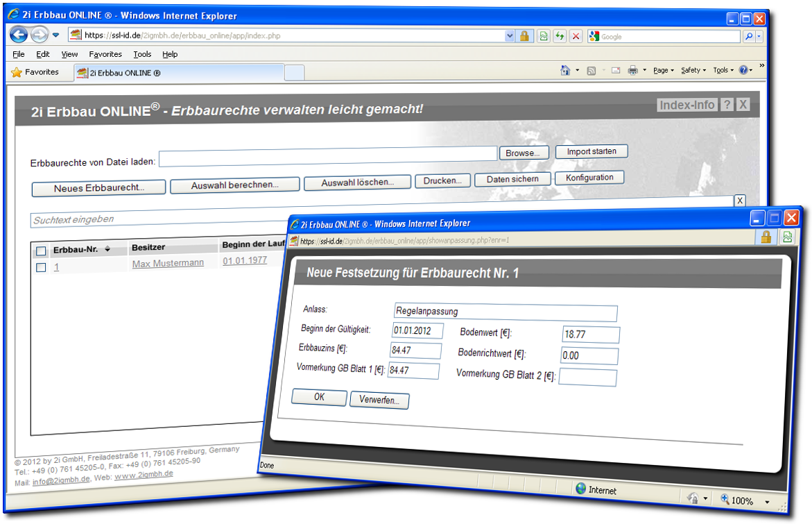
Task: Click the Read Mail envelope icon
Action: (614, 70)
